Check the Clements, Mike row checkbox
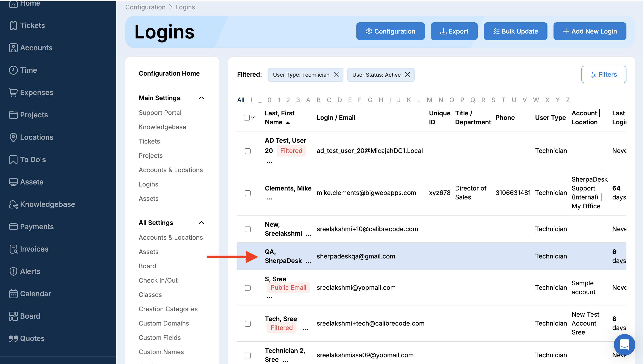 tap(248, 193)
